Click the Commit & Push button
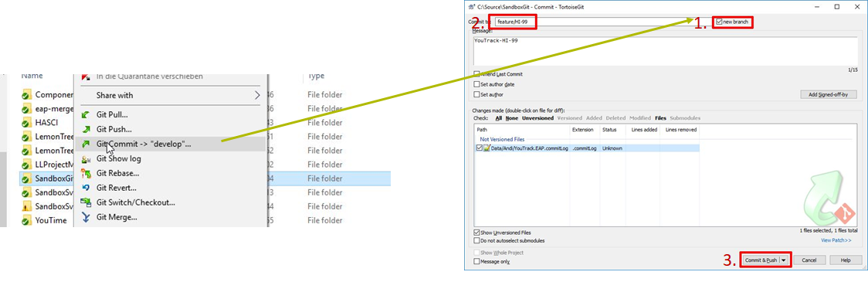This screenshot has height=282, width=868. (761, 260)
